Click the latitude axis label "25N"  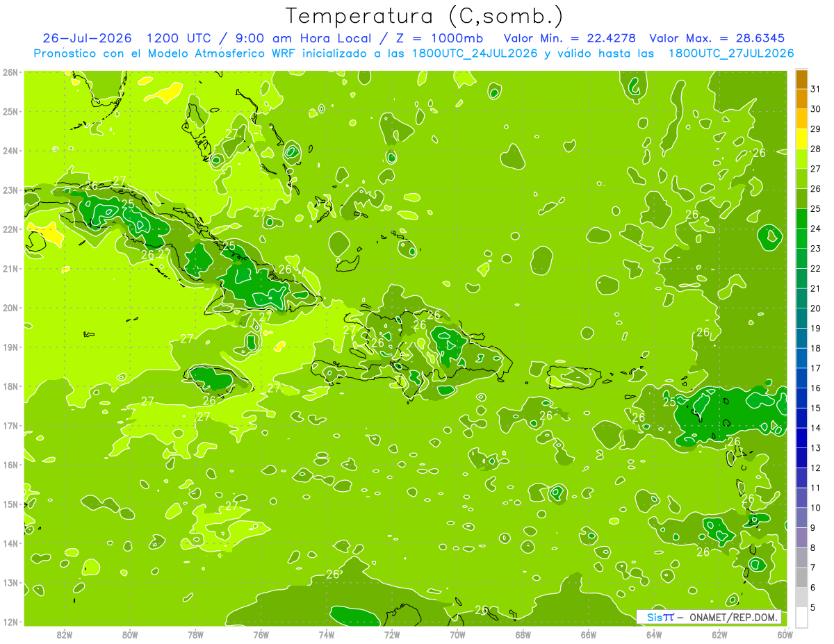coord(10,111)
